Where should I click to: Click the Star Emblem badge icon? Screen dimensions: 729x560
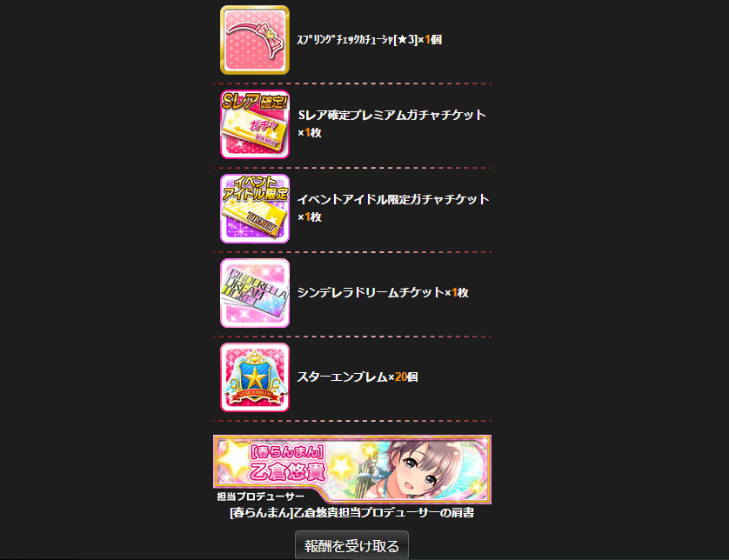(255, 377)
